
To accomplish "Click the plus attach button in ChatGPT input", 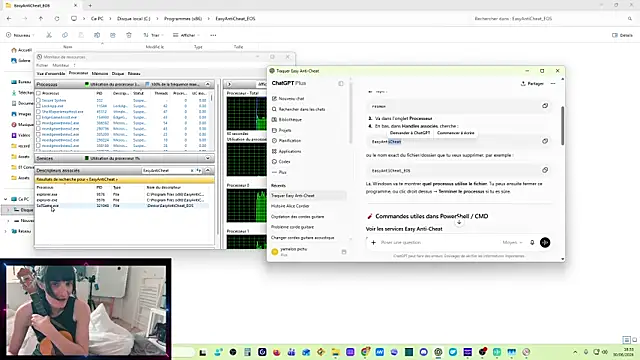I will (373, 242).
